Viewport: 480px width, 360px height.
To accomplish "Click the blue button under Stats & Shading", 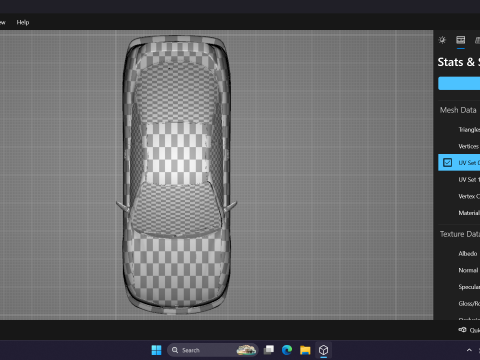I will point(459,83).
